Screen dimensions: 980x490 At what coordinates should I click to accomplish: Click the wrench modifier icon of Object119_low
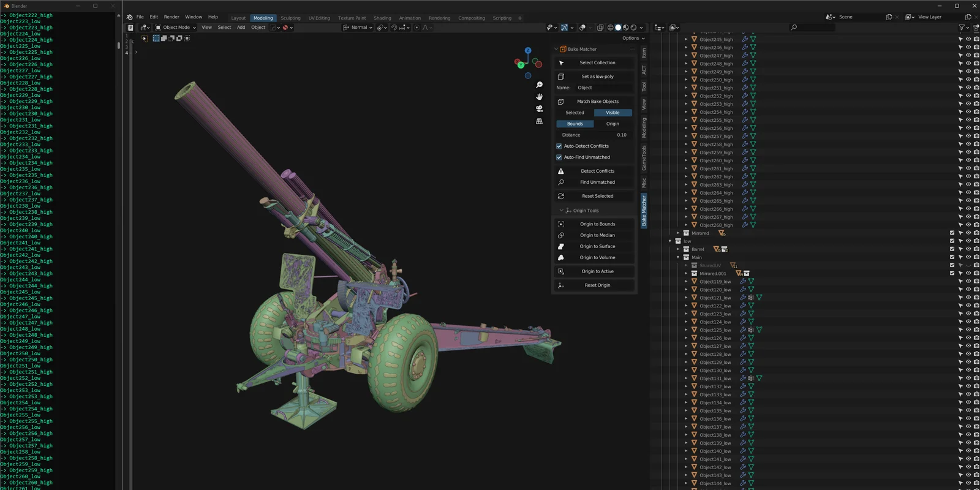point(743,282)
